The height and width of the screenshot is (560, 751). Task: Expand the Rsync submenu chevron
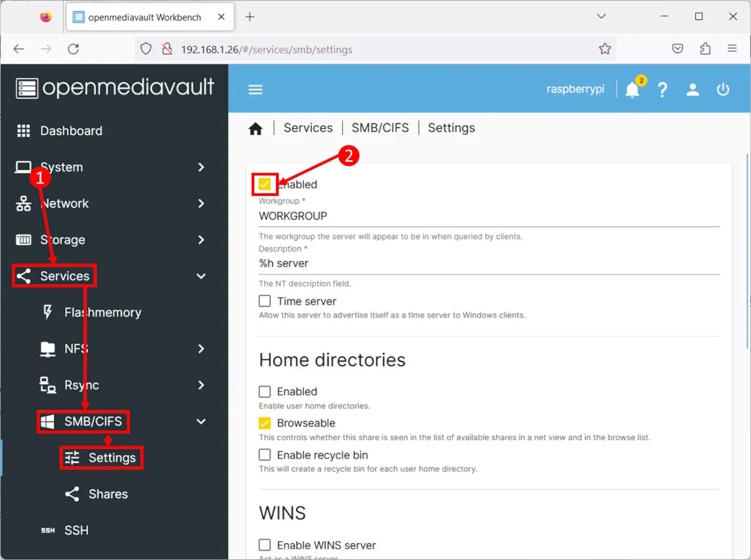click(x=201, y=385)
